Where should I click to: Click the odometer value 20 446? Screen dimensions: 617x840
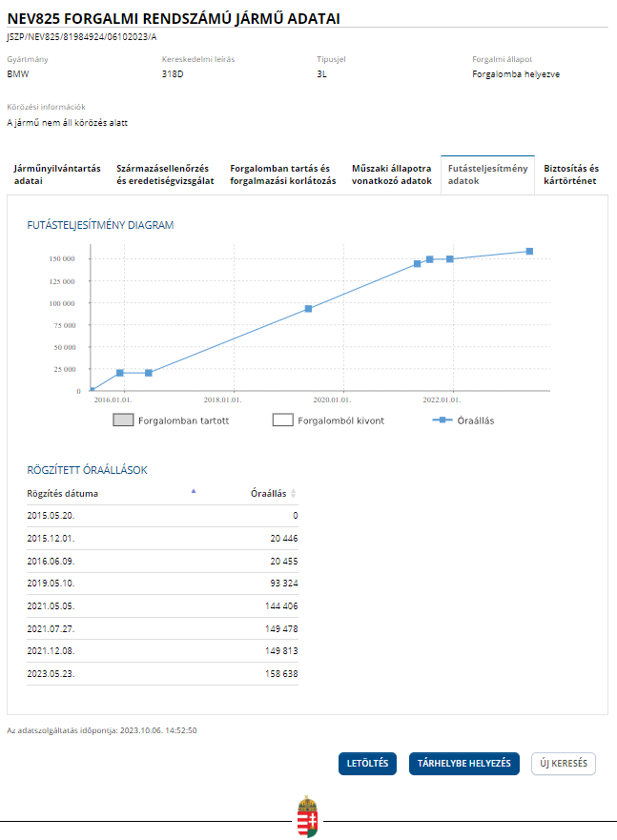(284, 539)
